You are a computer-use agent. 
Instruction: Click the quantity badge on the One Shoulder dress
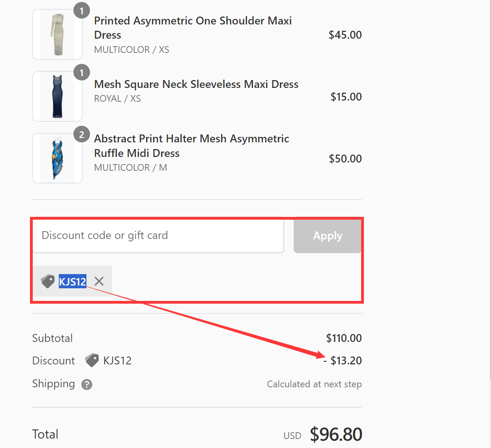click(x=82, y=10)
